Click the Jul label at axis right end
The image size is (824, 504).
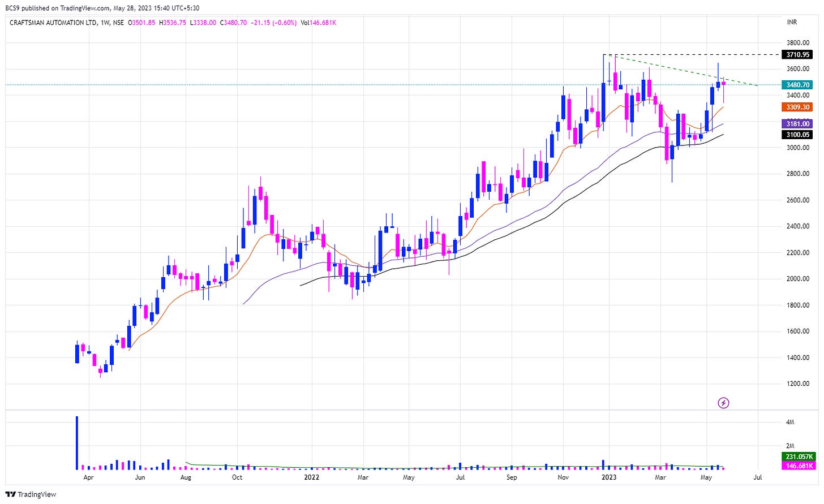click(758, 477)
